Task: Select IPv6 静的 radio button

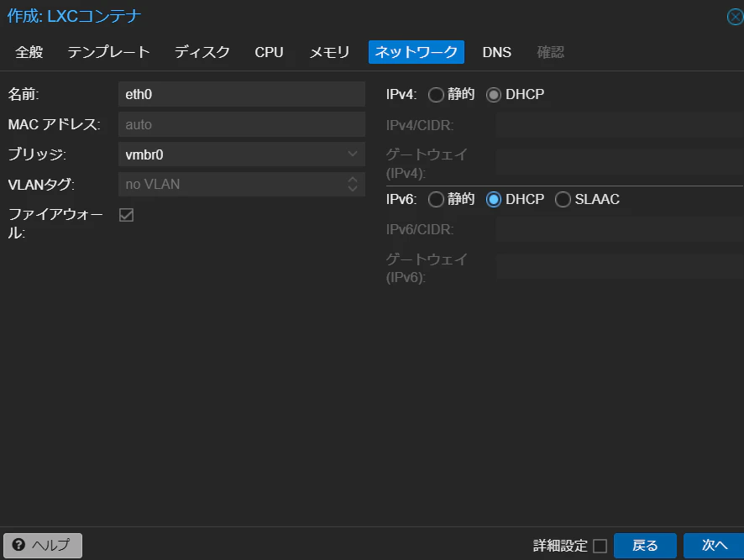Action: coord(436,199)
